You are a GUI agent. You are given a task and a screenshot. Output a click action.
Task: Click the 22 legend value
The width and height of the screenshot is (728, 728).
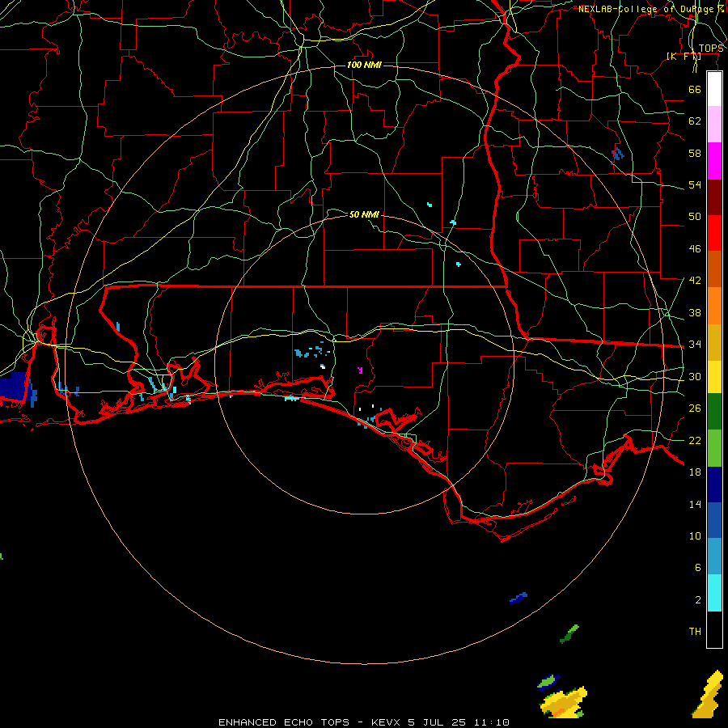(695, 440)
